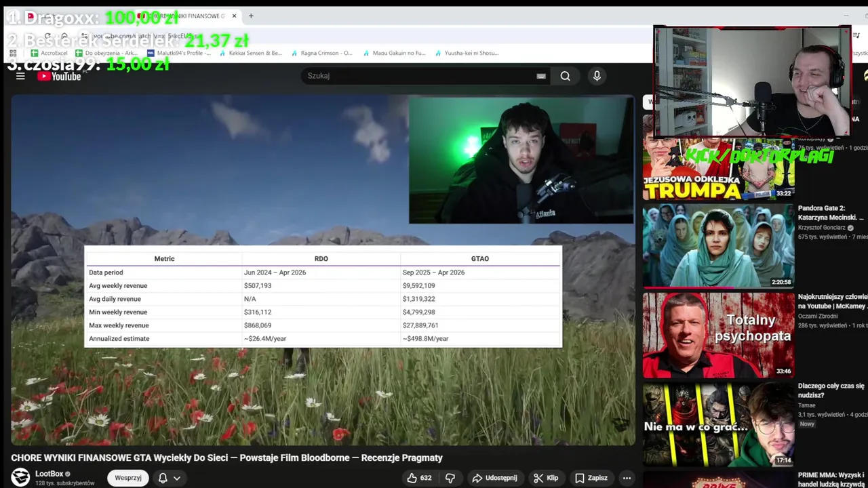Click the Wesprzyj support button

[128, 478]
